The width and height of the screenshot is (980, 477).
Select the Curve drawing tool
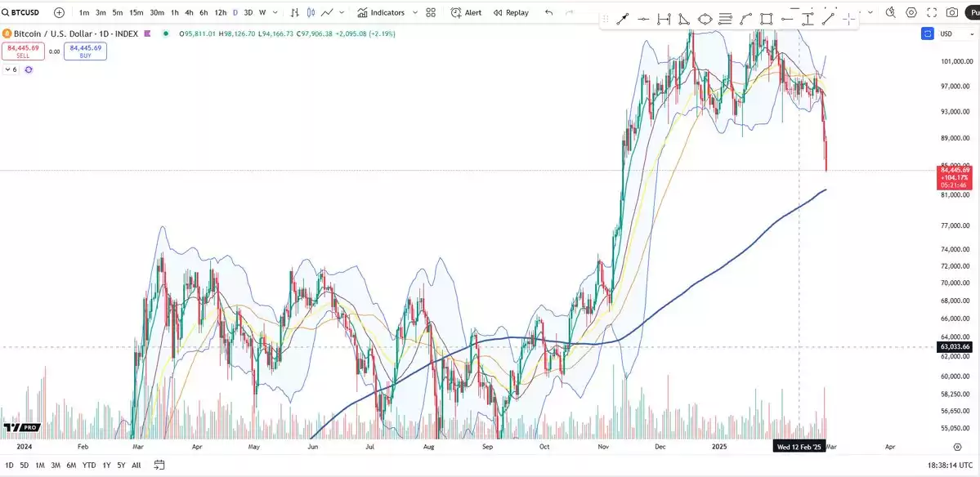click(x=745, y=20)
